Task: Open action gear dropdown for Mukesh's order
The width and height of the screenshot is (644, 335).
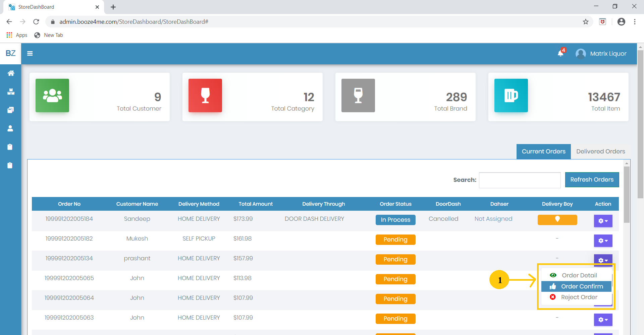Action: pos(603,241)
